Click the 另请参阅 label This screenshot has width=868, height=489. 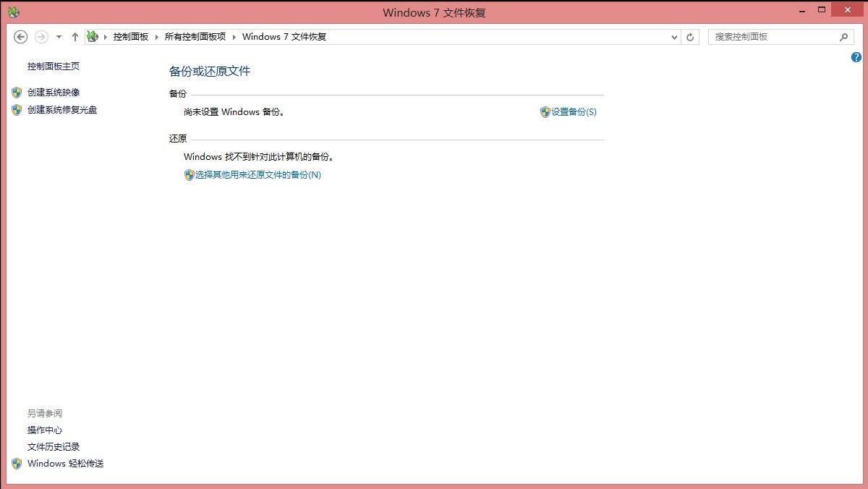tap(45, 414)
